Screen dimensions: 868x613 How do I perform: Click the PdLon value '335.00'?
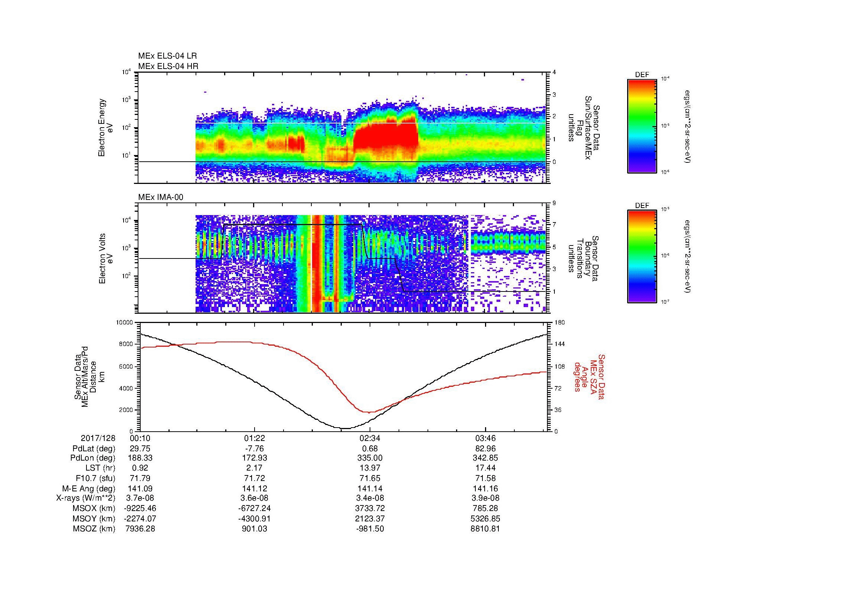pyautogui.click(x=370, y=458)
